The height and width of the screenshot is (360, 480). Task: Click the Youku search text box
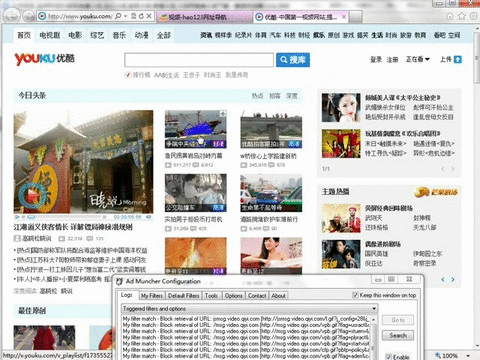coord(199,60)
